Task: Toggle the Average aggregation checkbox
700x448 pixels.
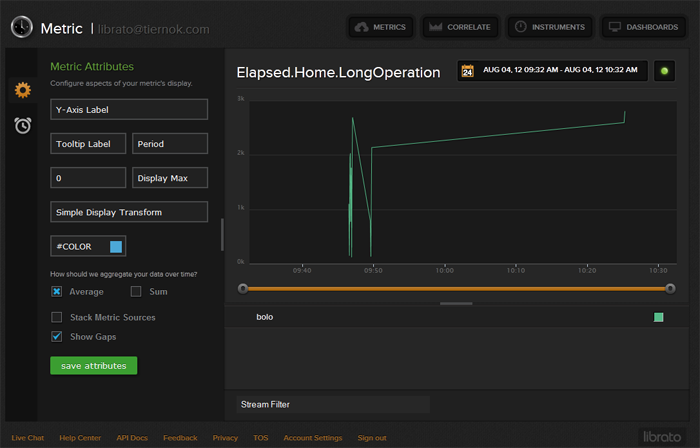Action: click(x=57, y=291)
